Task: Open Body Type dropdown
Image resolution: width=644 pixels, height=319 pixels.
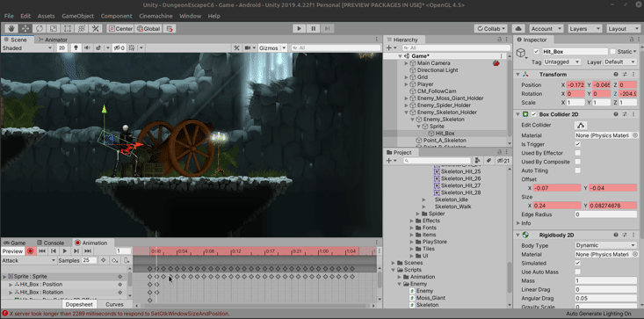Action: pos(606,245)
